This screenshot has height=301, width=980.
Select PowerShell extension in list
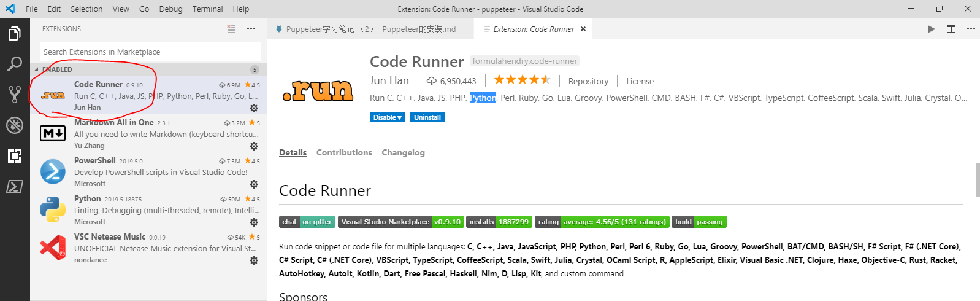coord(148,171)
